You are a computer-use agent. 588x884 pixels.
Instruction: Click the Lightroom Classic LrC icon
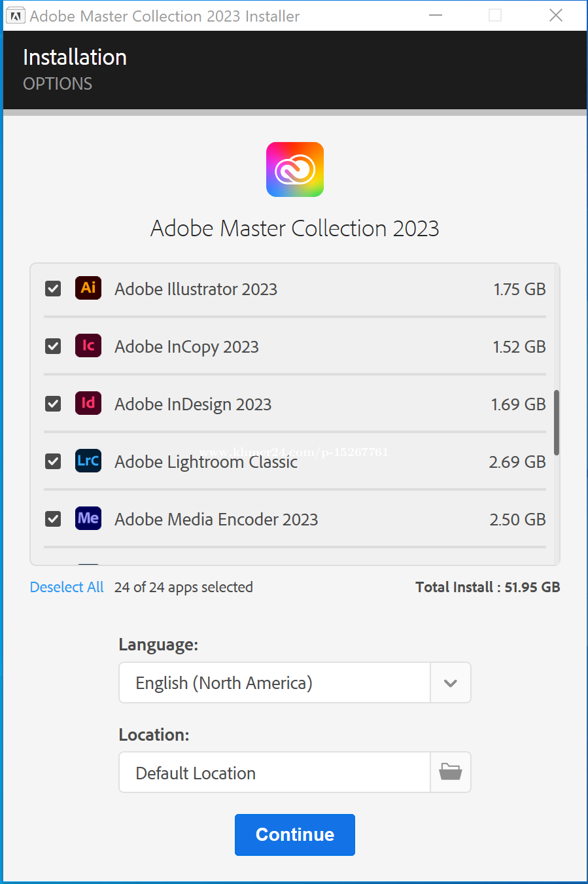tap(88, 461)
